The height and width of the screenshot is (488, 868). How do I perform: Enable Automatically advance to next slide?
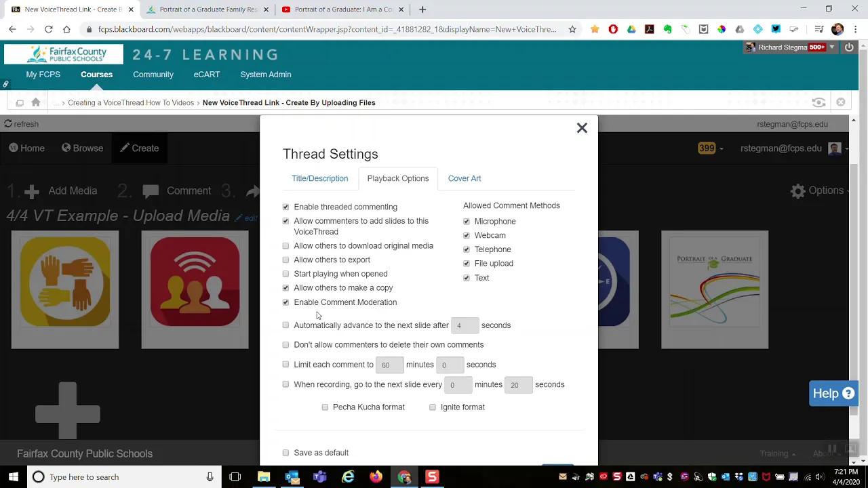coord(285,325)
